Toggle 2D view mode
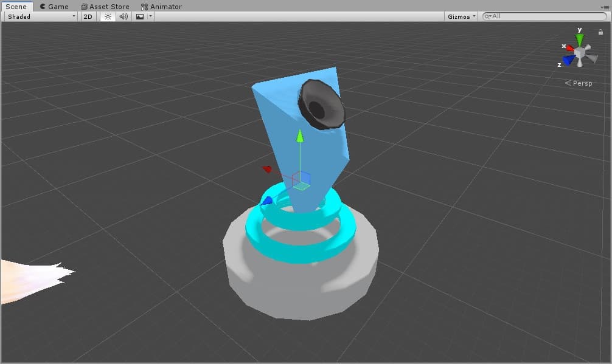This screenshot has width=612, height=364. [x=88, y=16]
